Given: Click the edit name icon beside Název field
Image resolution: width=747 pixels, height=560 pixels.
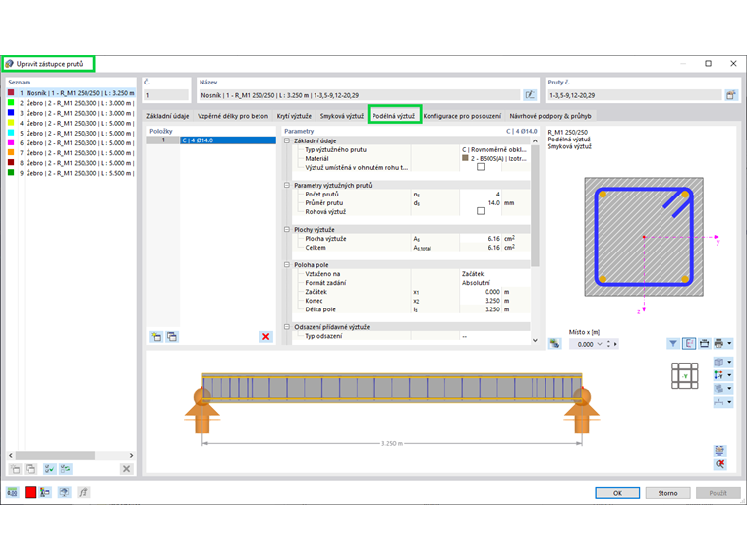Looking at the screenshot, I should pos(529,95).
